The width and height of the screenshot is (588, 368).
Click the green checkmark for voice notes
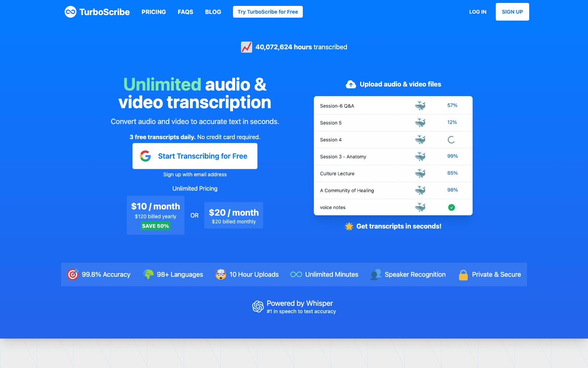(x=452, y=208)
